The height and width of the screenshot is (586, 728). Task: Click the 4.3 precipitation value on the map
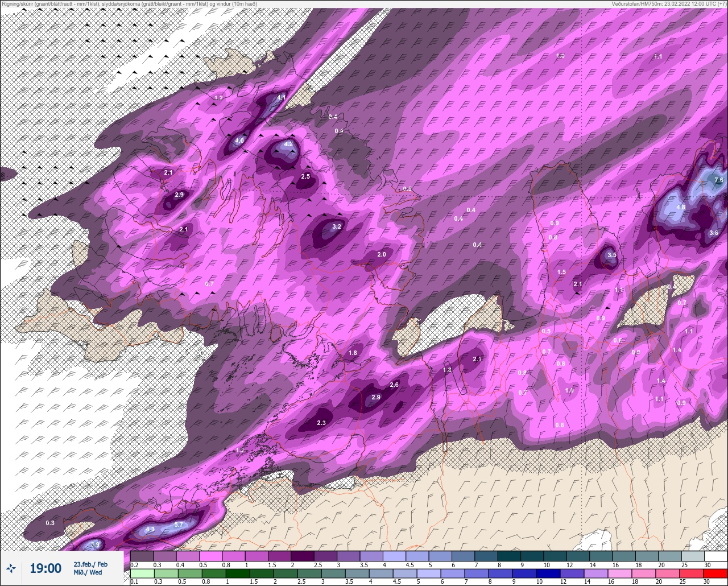coord(150,529)
